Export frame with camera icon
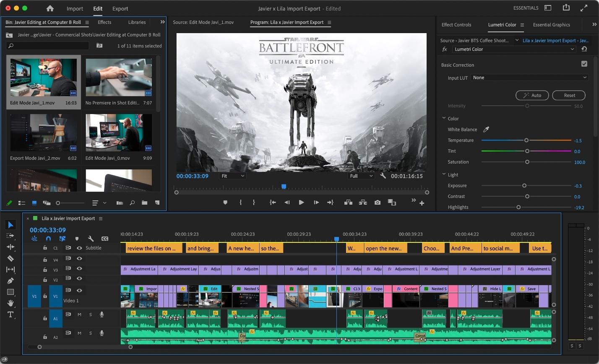The width and height of the screenshot is (599, 364). [378, 202]
